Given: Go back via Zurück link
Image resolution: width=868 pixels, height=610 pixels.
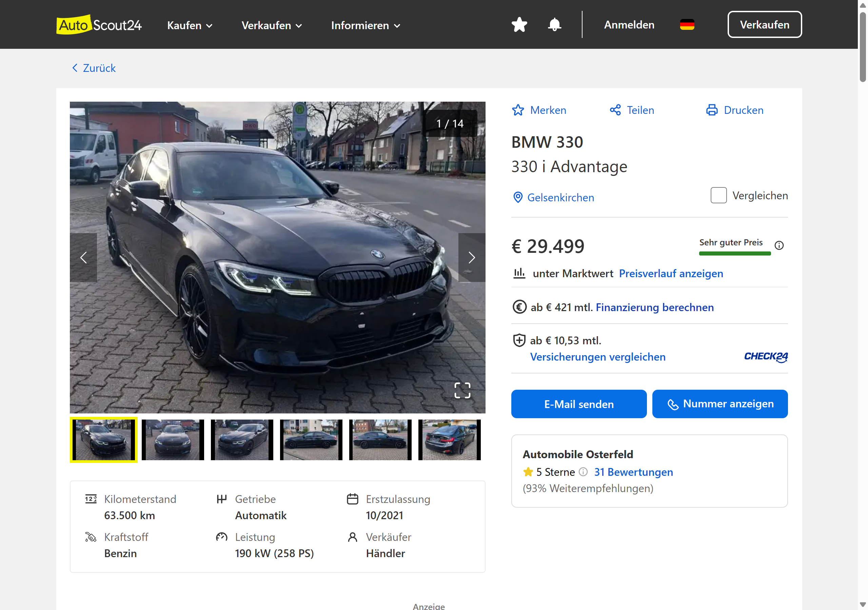Looking at the screenshot, I should (x=94, y=68).
